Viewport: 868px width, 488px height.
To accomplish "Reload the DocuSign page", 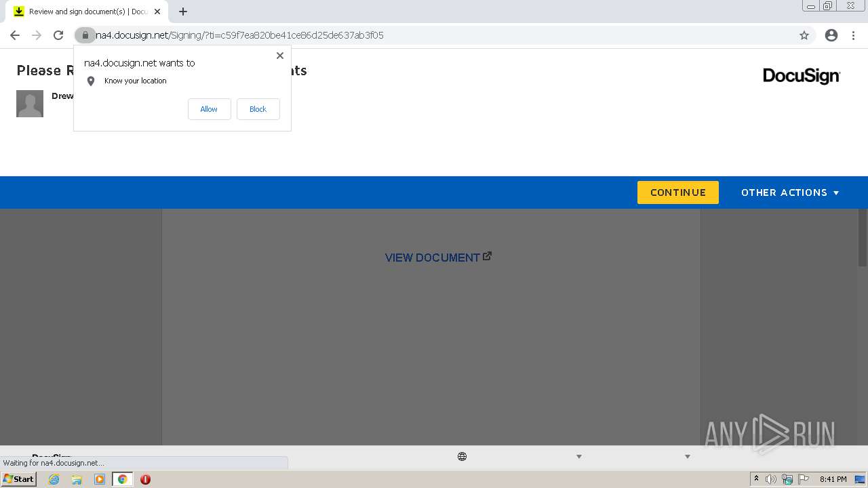I will pos(58,35).
